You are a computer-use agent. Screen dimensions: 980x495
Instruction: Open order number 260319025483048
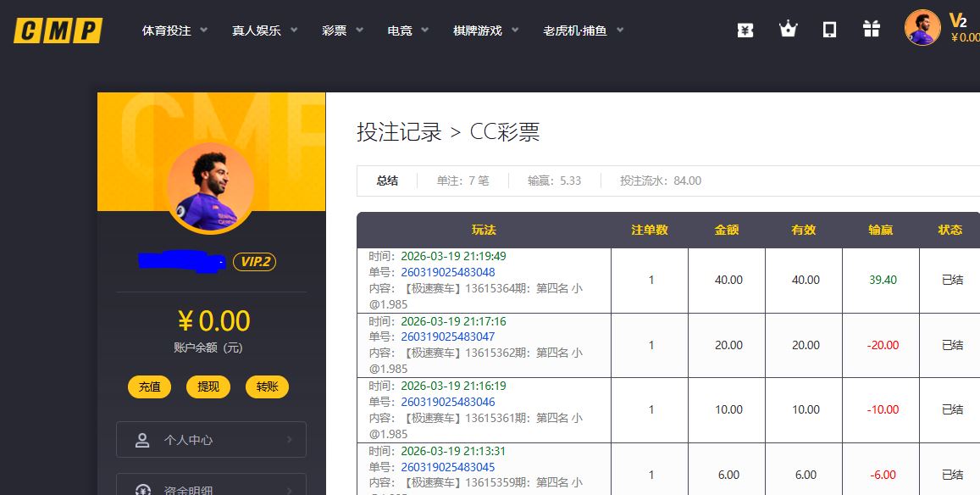(x=447, y=272)
